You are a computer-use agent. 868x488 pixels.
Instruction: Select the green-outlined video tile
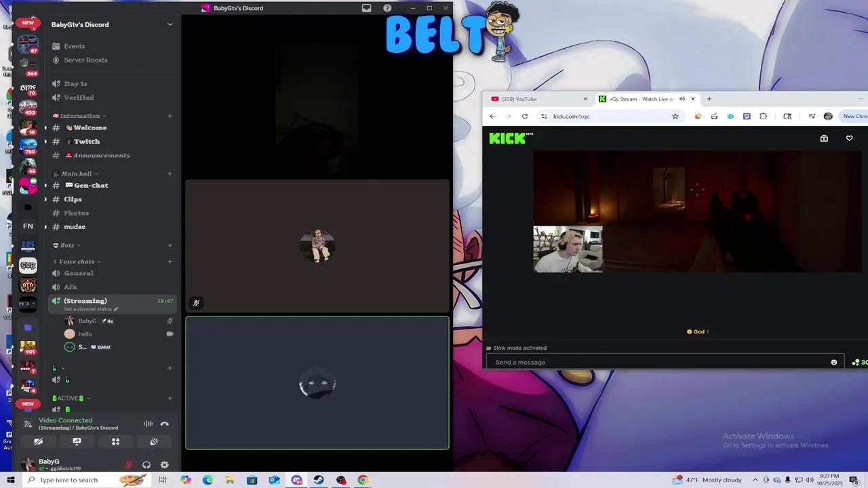[x=317, y=383]
